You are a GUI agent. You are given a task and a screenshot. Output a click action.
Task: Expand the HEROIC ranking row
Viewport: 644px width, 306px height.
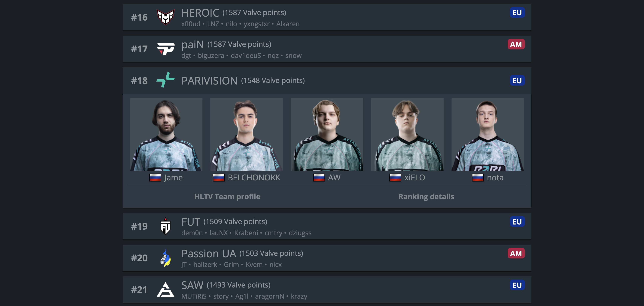click(x=327, y=17)
